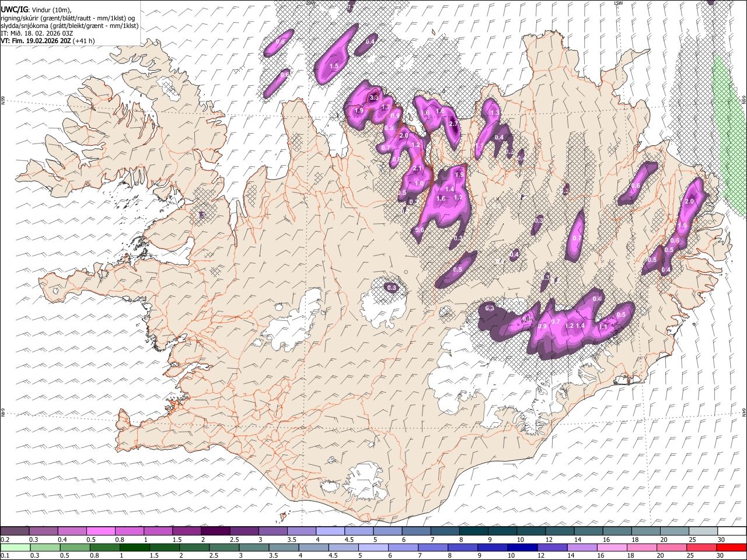Screen dimensions: 747x560
Task: Click the 2.1 snowfall value on the map
Action: click(417, 169)
